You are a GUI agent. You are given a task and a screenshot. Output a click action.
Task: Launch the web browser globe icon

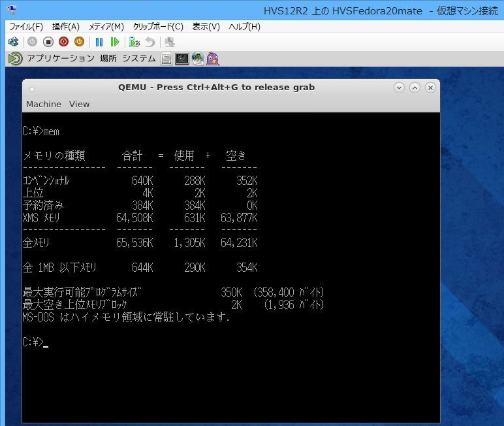198,59
